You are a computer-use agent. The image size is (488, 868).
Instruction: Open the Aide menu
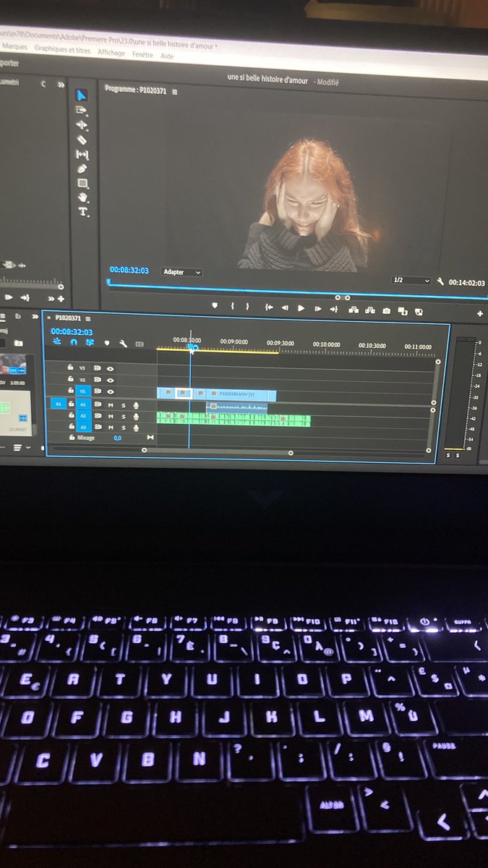167,56
